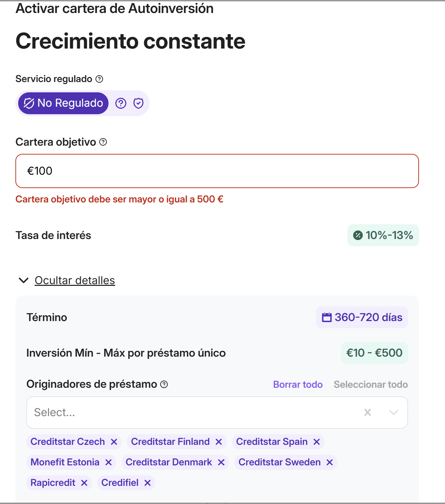Remove Creditstar Czech originator tag
This screenshot has height=504, width=445.
tap(114, 442)
